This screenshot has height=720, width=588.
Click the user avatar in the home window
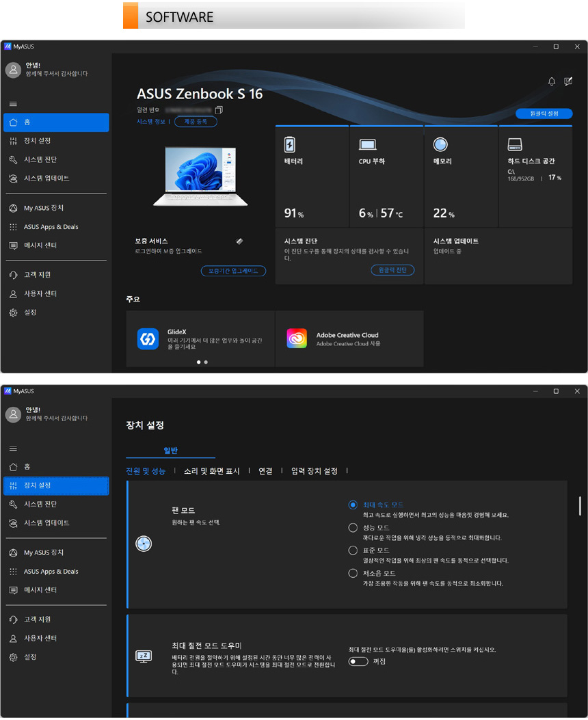click(x=13, y=70)
